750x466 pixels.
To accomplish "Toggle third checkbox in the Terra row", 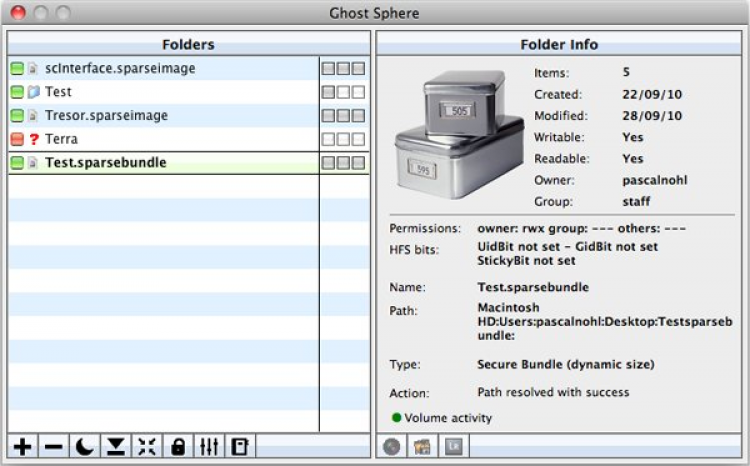I will pyautogui.click(x=358, y=139).
